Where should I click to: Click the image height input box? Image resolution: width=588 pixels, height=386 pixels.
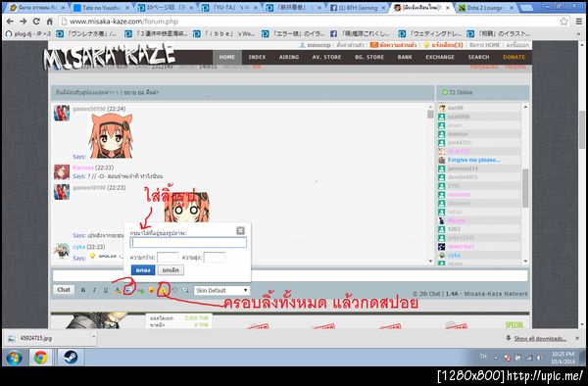215,258
